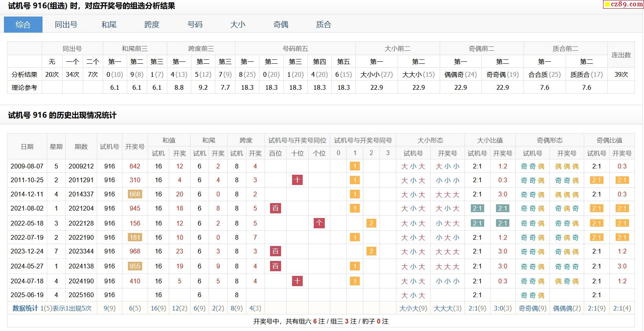Click the 大小大(9) statistic cell

[x=413, y=308]
